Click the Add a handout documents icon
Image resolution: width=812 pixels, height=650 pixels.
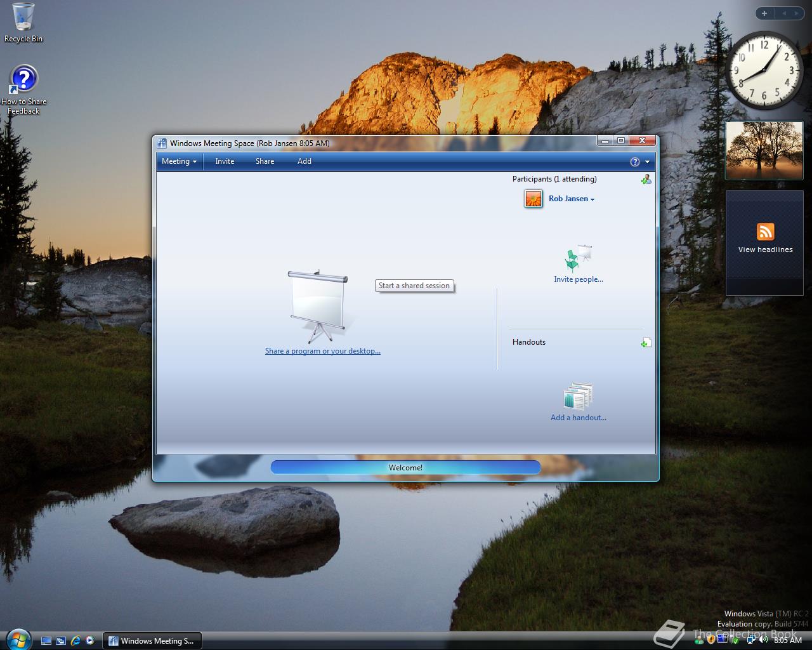tap(578, 397)
